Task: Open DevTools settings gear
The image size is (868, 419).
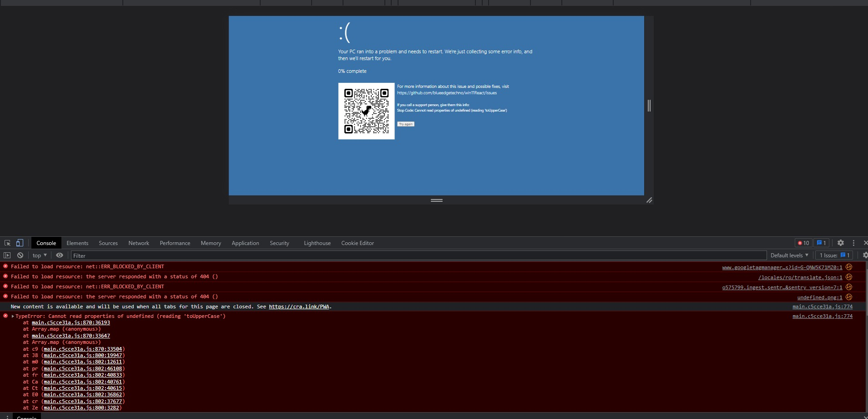Action: click(x=841, y=243)
